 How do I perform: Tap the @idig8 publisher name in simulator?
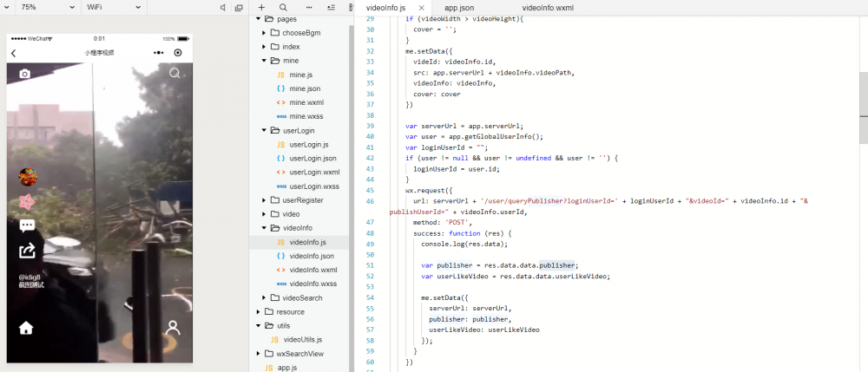pyautogui.click(x=30, y=277)
